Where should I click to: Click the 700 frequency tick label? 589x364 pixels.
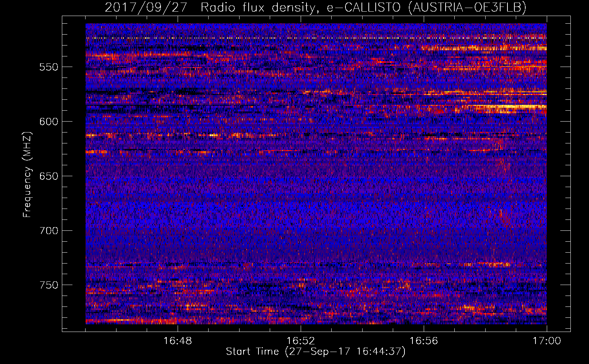point(48,231)
